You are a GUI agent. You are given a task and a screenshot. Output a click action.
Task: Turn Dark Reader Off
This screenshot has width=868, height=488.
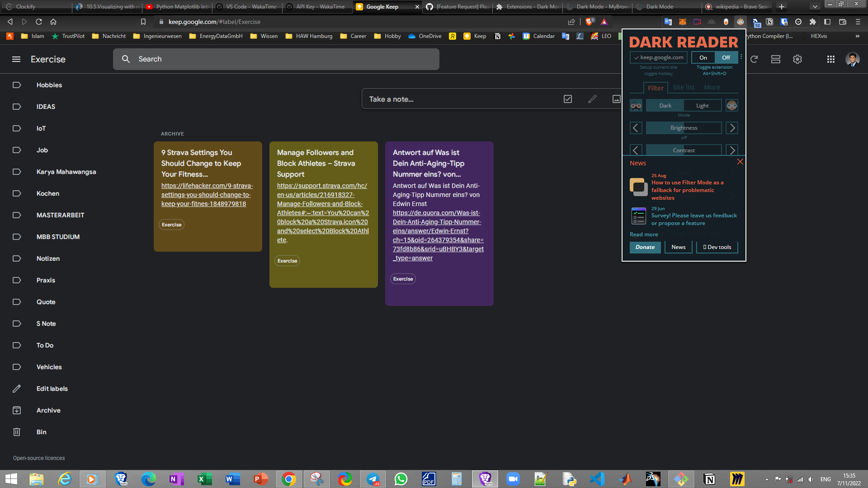[726, 57]
